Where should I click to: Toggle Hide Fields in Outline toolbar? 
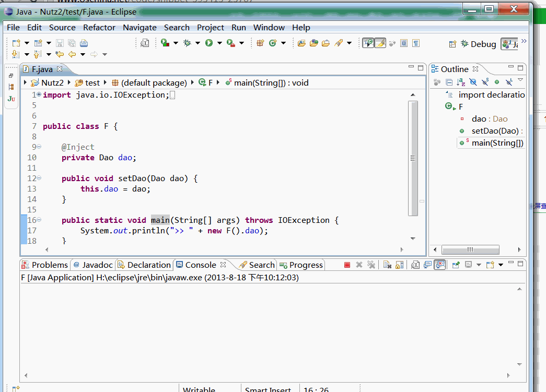point(473,82)
